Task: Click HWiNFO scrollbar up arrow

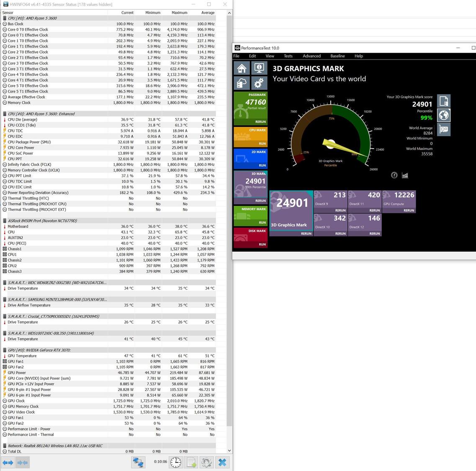Action: (229, 13)
